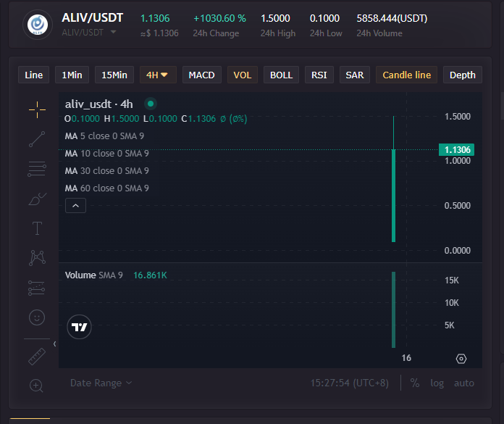Toggle the BOLL indicator
Viewport: 504px width, 424px height.
point(281,75)
